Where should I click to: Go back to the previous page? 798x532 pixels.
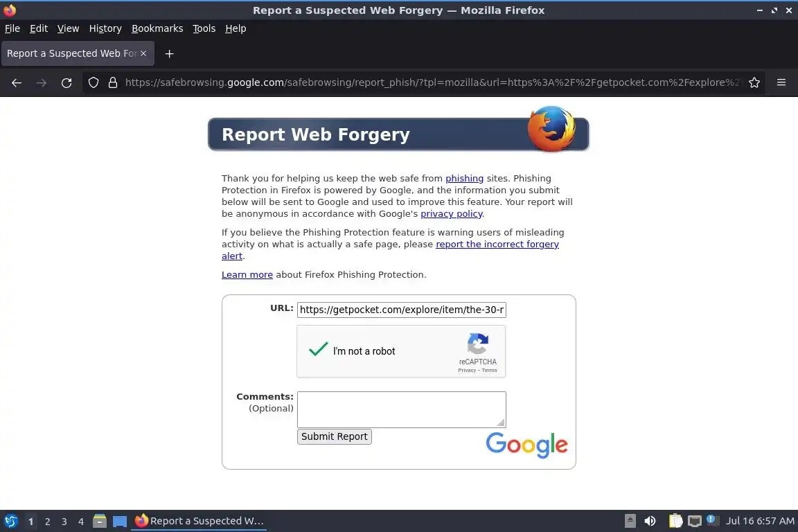pos(17,83)
